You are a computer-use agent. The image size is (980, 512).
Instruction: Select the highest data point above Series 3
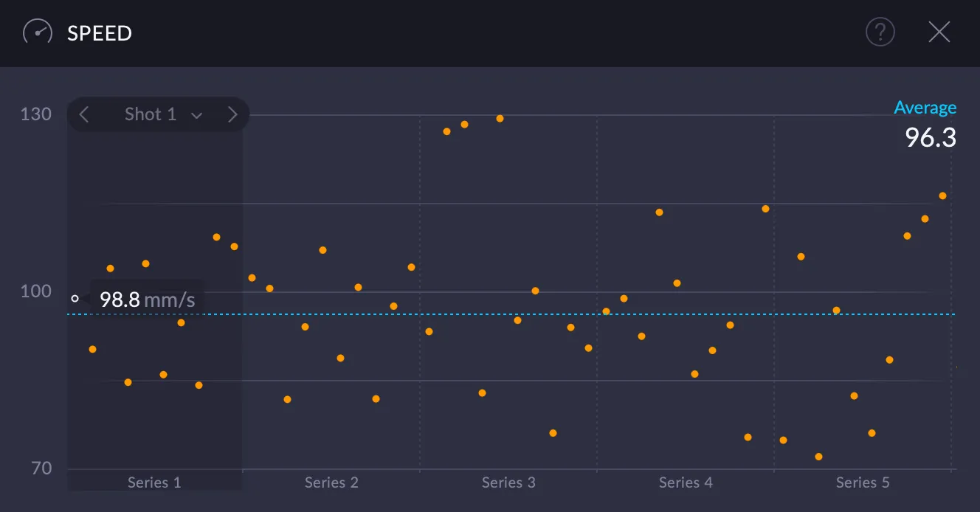(500, 117)
